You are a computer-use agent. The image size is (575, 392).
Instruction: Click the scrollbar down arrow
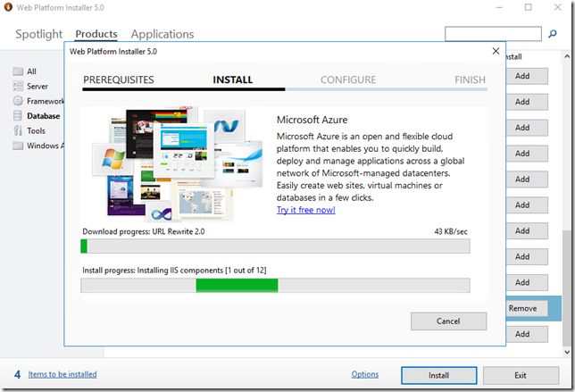(567, 352)
